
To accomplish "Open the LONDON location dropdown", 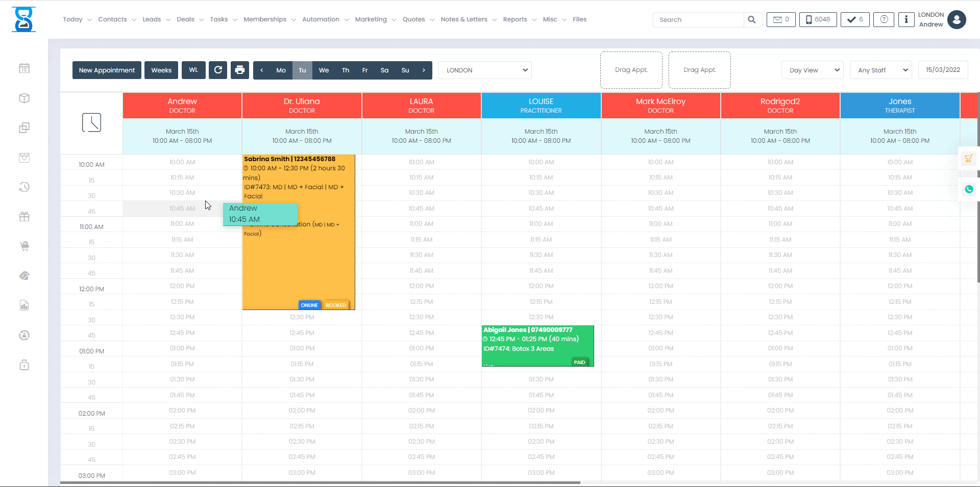I will tap(485, 70).
